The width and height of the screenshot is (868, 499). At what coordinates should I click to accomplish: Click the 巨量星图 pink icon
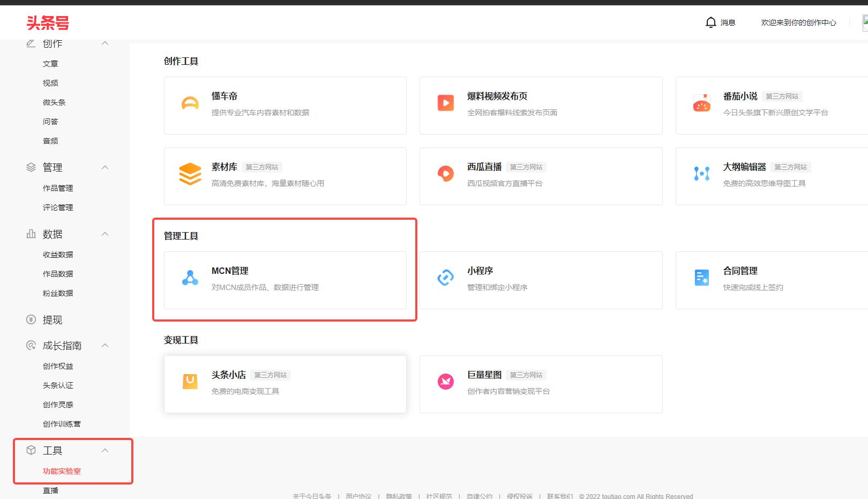pyautogui.click(x=445, y=382)
